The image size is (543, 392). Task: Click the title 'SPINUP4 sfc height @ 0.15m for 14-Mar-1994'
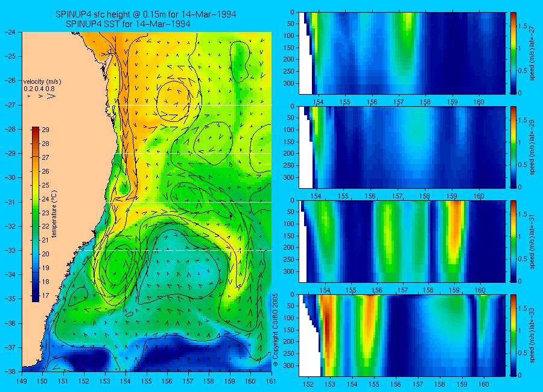(x=146, y=14)
